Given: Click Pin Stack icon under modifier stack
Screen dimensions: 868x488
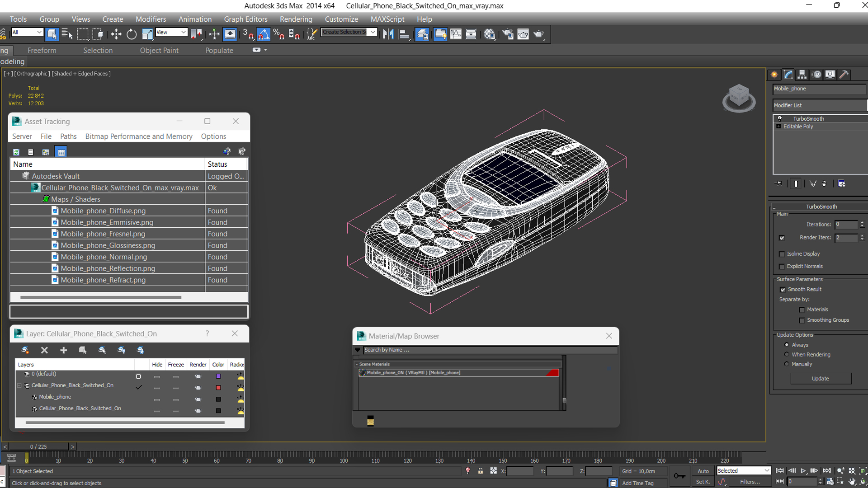Looking at the screenshot, I should pyautogui.click(x=779, y=183).
